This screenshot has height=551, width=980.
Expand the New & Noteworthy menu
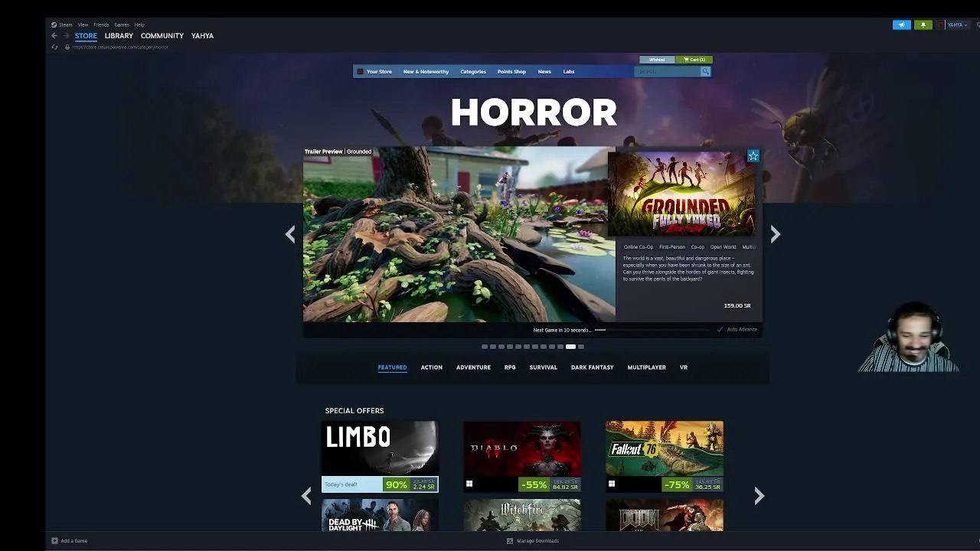tap(426, 71)
